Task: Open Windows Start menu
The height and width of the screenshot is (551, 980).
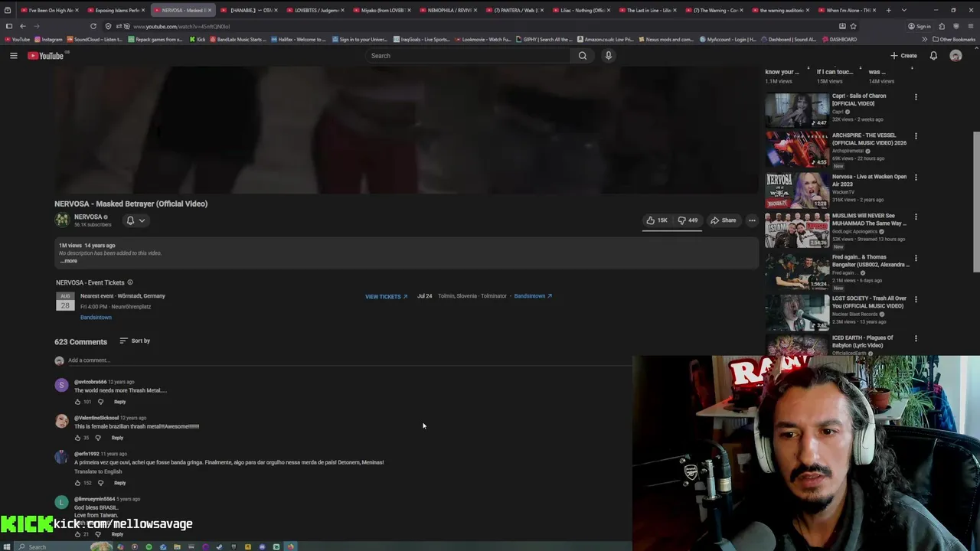Action: pyautogui.click(x=8, y=546)
